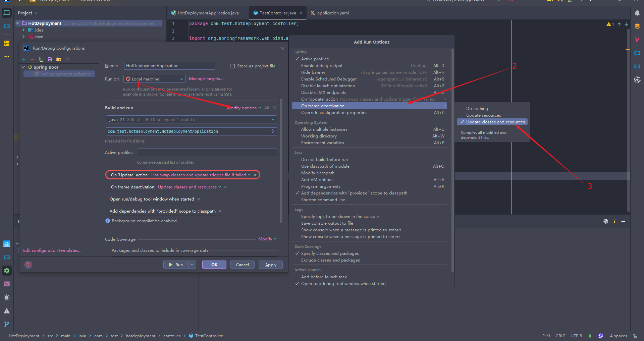
Task: Add new configuration with plus icon
Action: click(24, 59)
